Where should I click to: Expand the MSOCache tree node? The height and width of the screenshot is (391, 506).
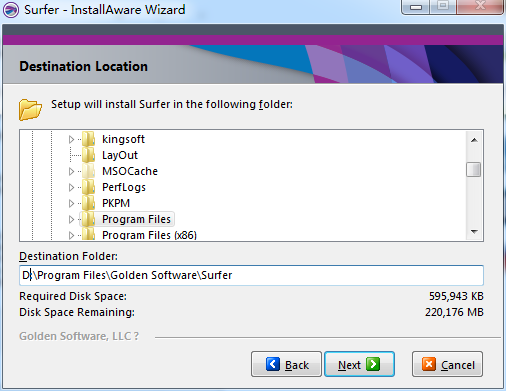71,171
